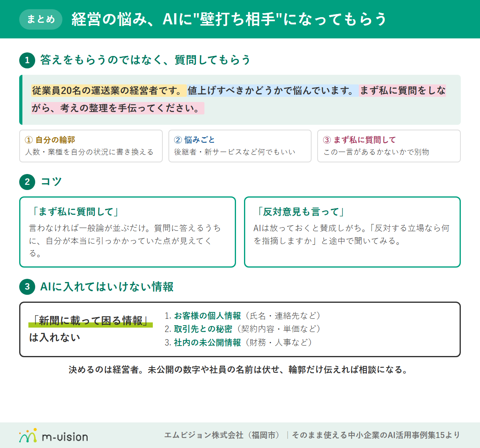Screen dimensions: 480x448
Task: Click text この一言があるかないかで別物
Action: 376,152
